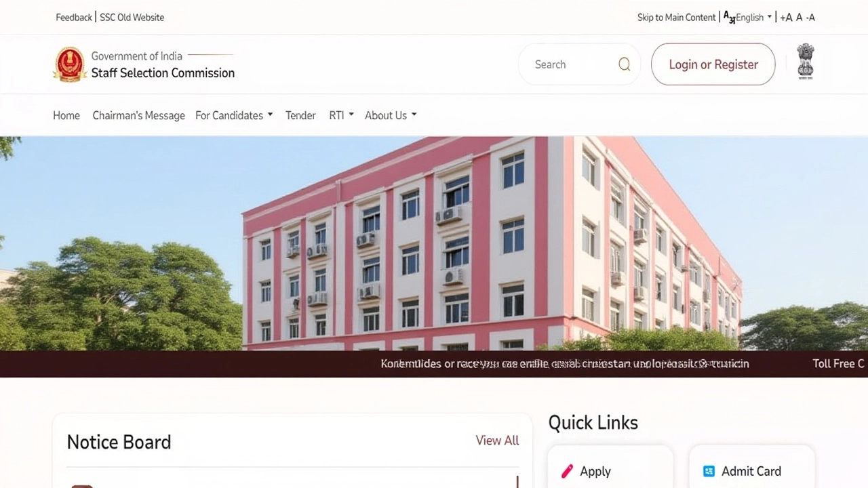Increase font size with +A
Image resolution: width=868 pixels, height=488 pixels.
pyautogui.click(x=786, y=18)
